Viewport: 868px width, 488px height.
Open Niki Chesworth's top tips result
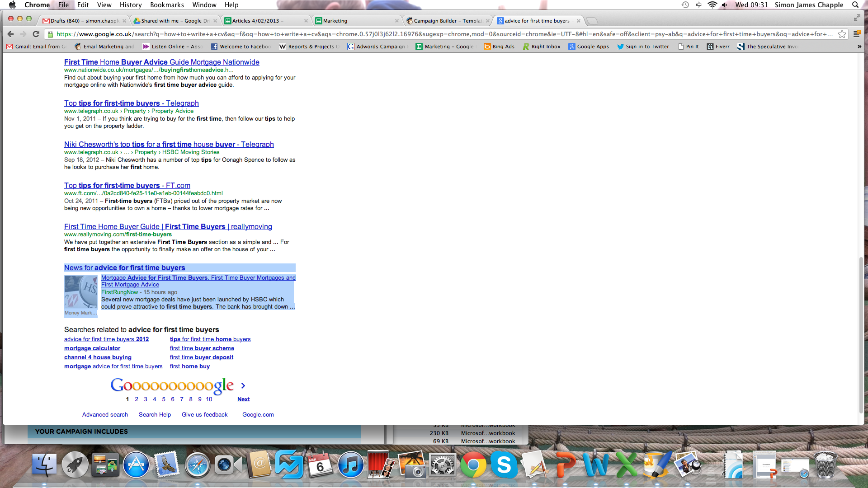tap(169, 144)
